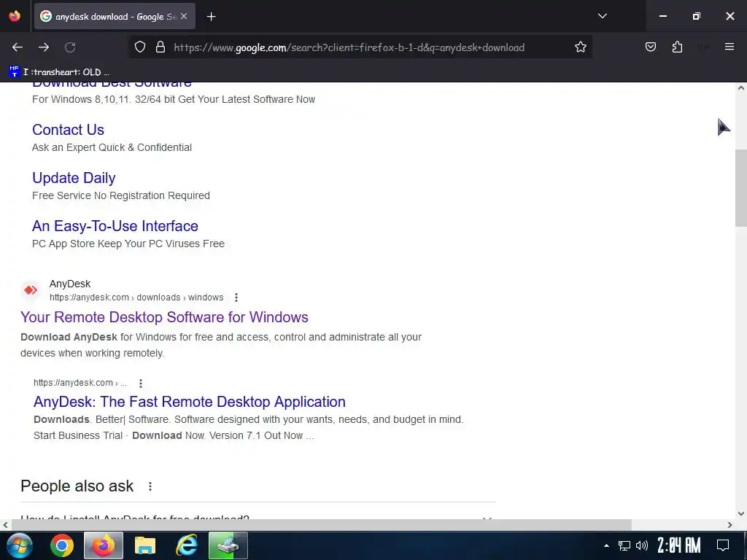747x560 pixels.
Task: Open Your Remote Desktop Software for Windows
Action: (x=164, y=317)
